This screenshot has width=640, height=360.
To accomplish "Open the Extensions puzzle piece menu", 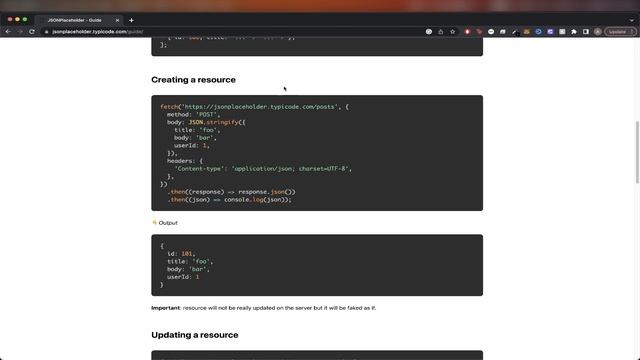I will coord(574,31).
